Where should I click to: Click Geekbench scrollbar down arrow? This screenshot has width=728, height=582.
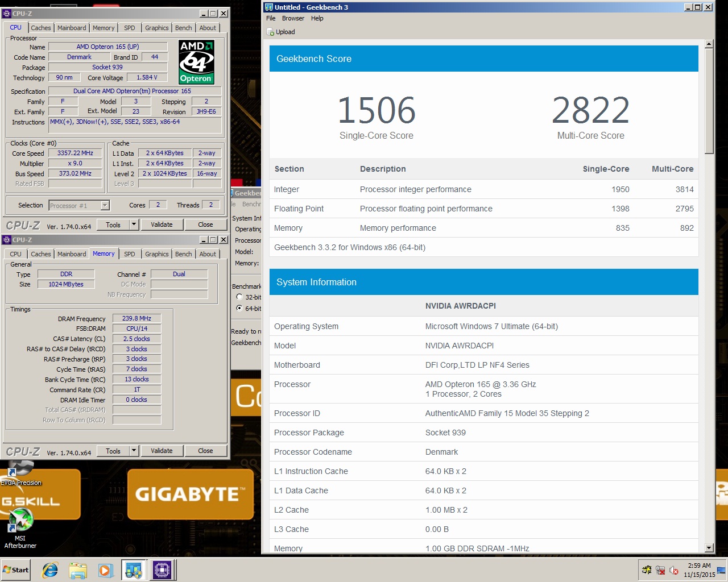pyautogui.click(x=709, y=548)
